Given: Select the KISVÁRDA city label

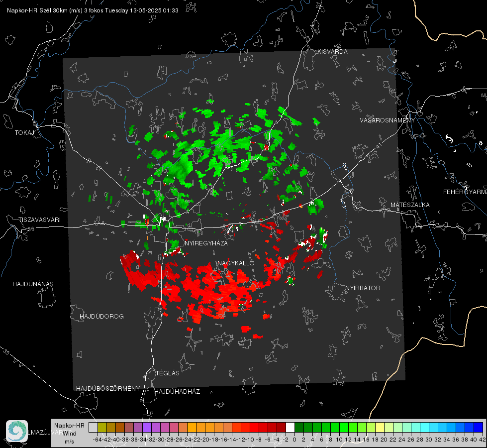Looking at the screenshot, I should (332, 52).
